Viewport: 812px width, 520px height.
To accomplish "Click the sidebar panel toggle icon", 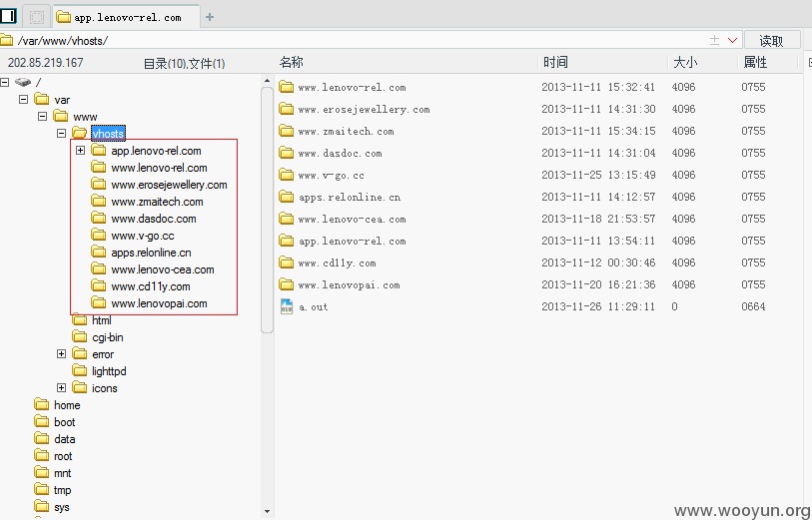I will 8,16.
